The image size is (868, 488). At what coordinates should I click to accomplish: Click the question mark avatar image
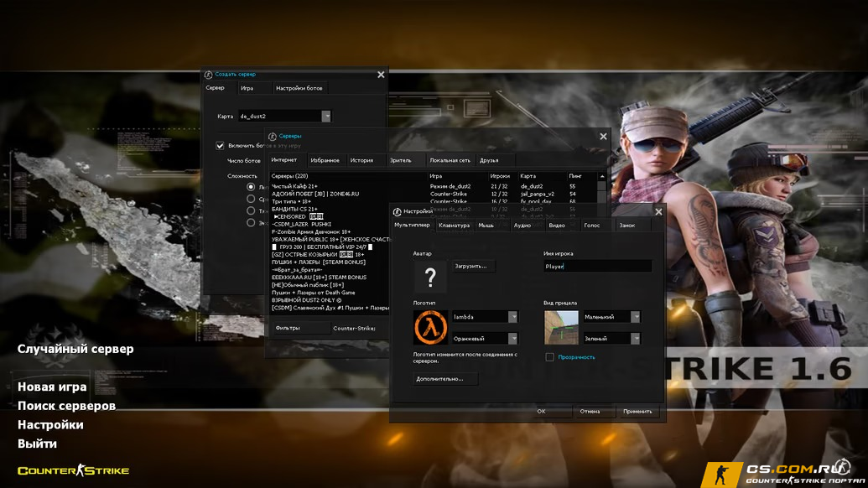[x=430, y=277]
